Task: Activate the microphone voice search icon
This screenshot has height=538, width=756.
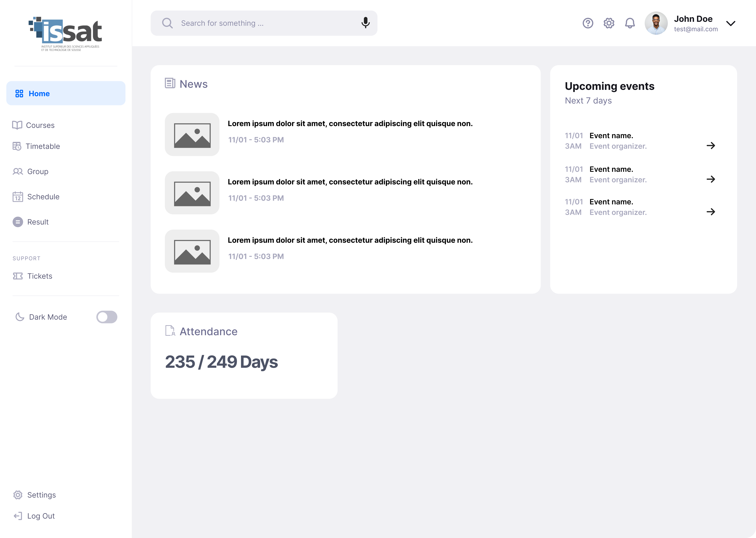Action: pos(365,23)
